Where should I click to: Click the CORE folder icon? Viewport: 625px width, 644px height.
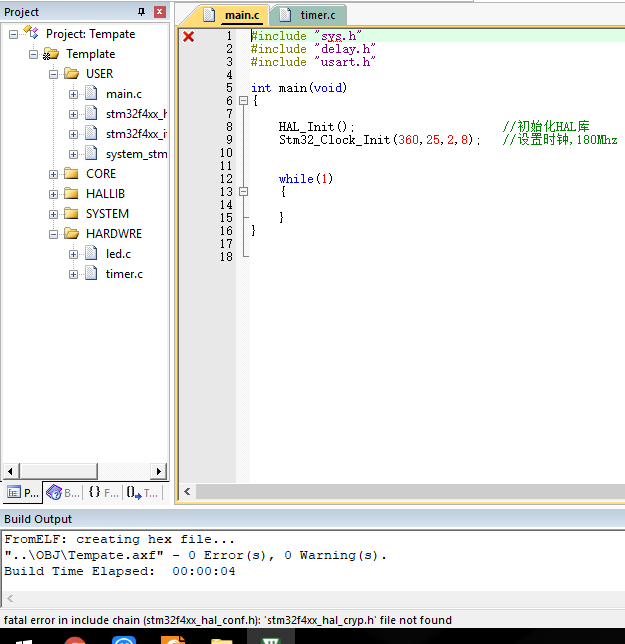pos(71,173)
